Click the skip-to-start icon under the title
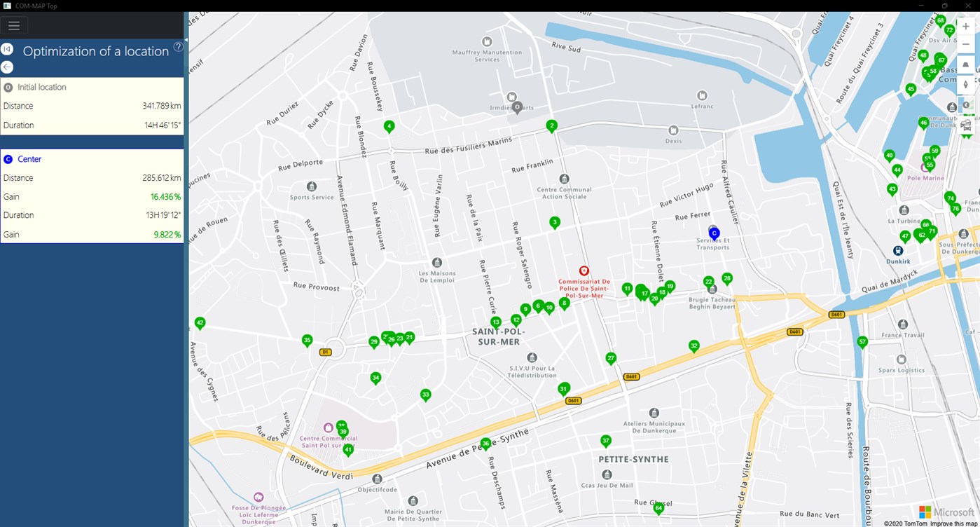 coord(7,49)
